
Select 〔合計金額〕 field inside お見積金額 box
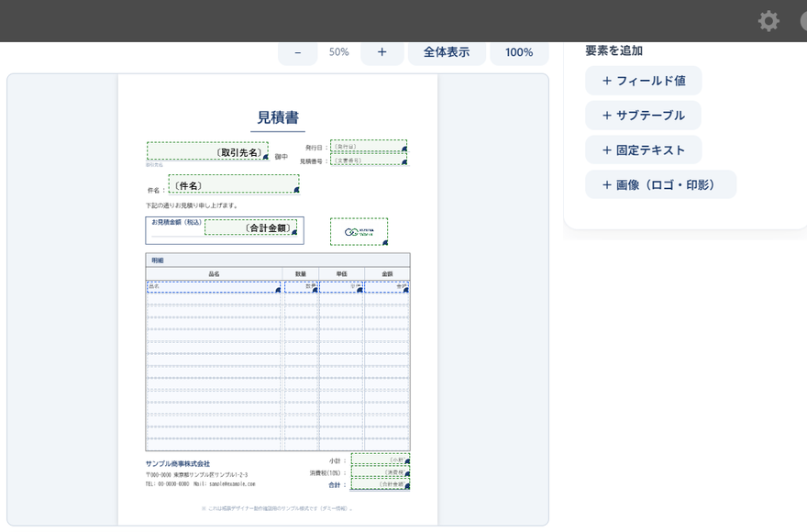coord(251,227)
